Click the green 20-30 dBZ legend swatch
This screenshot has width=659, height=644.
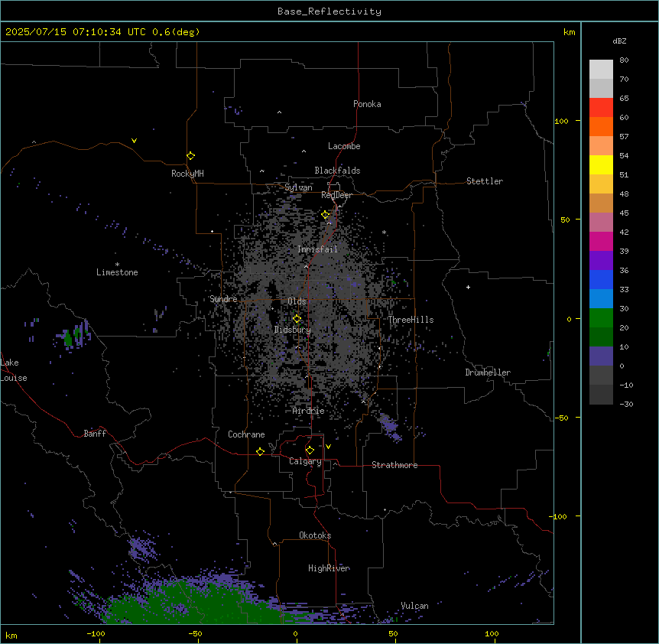click(601, 318)
